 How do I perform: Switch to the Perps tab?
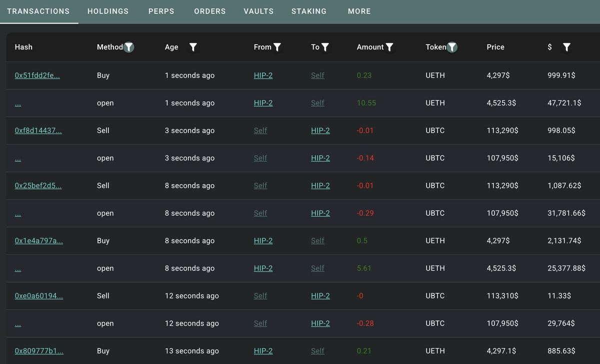[161, 11]
